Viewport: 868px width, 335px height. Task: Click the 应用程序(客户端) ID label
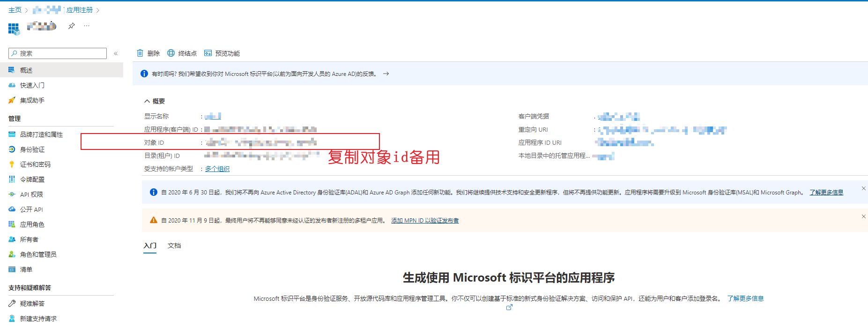pos(171,130)
